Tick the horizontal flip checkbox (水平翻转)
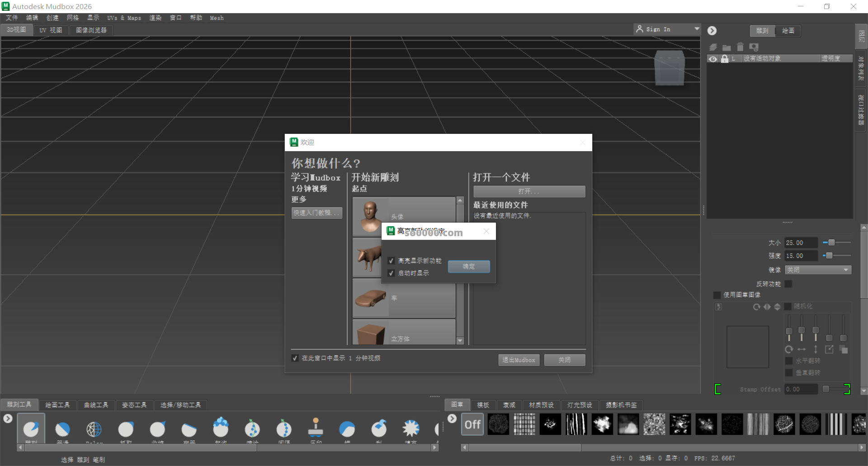The height and width of the screenshot is (466, 868). point(789,361)
